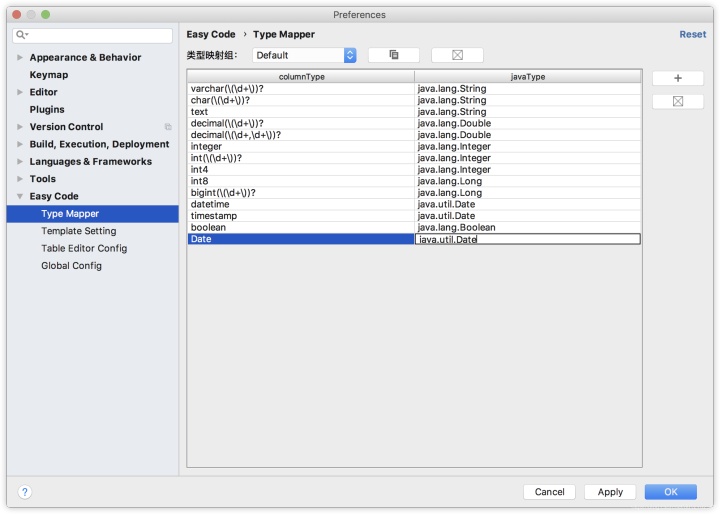Click the Reset link
Image resolution: width=720 pixels, height=514 pixels.
pyautogui.click(x=692, y=34)
